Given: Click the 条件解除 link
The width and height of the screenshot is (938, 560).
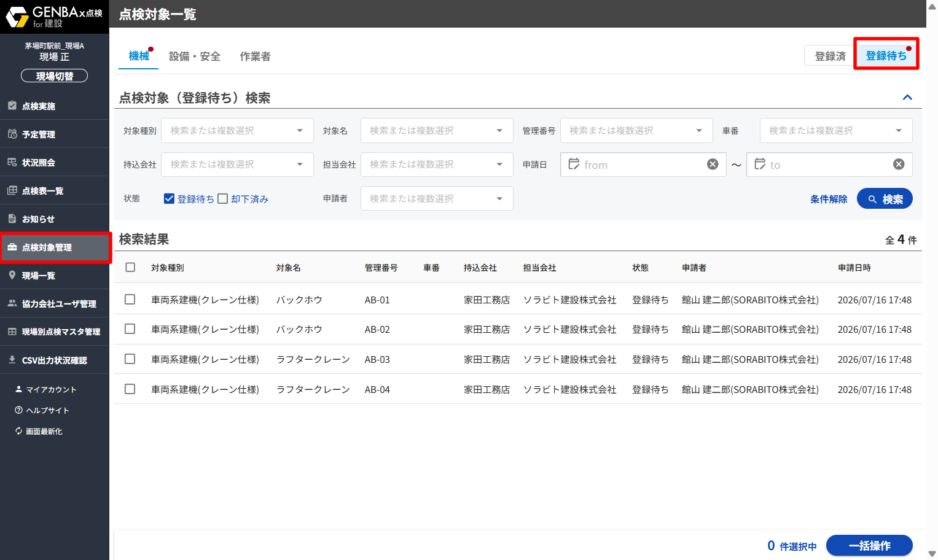Looking at the screenshot, I should [x=829, y=199].
